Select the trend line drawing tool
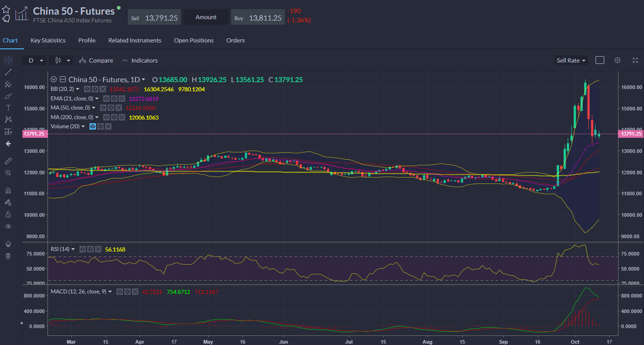The width and height of the screenshot is (644, 345). [8, 72]
